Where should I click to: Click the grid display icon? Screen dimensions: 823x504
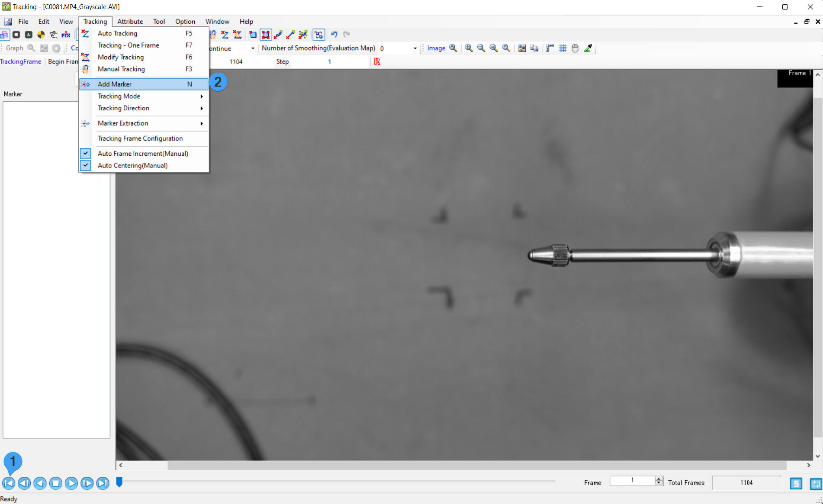(x=563, y=48)
